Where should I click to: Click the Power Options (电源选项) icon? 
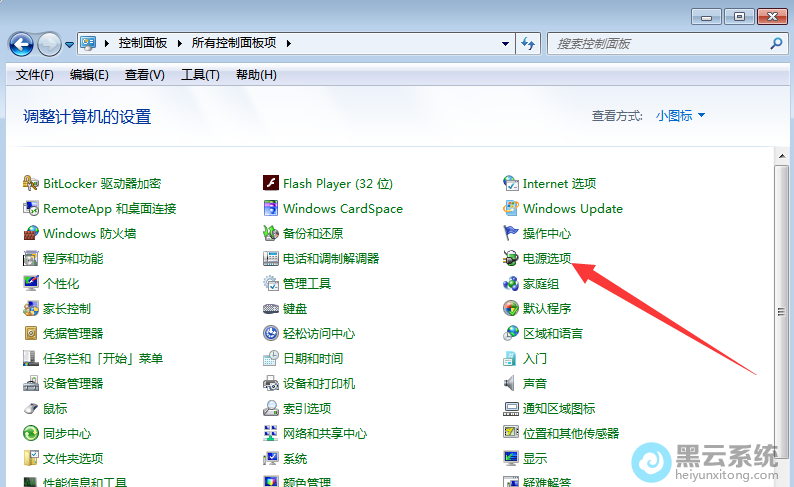tap(511, 259)
